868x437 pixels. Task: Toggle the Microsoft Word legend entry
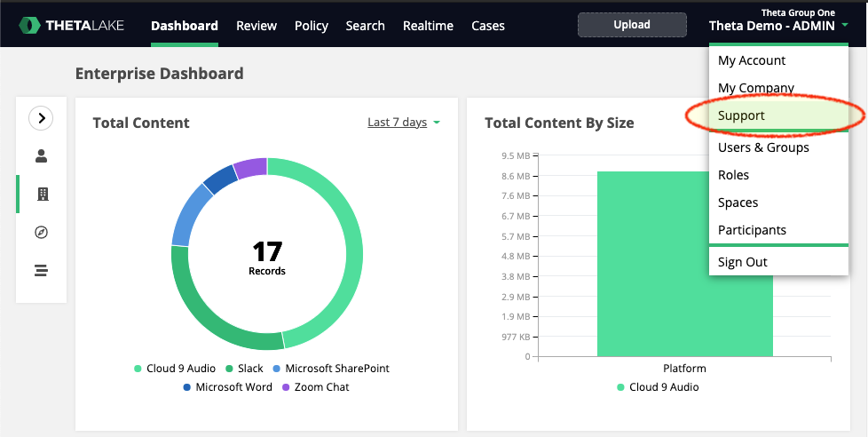coord(227,387)
